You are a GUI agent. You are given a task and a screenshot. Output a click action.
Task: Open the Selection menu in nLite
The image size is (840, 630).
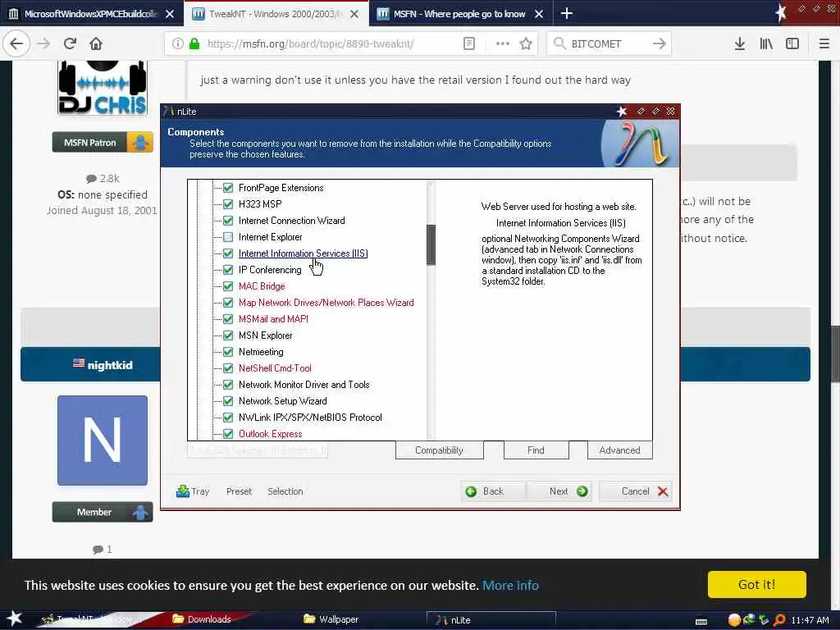coord(285,491)
